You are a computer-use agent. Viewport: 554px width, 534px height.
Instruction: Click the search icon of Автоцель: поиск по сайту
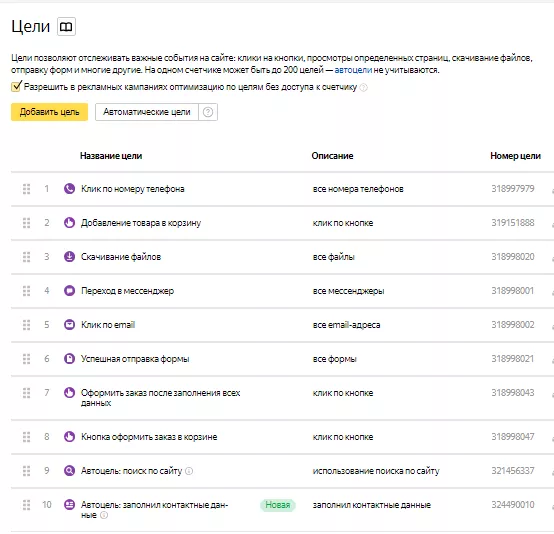click(69, 471)
